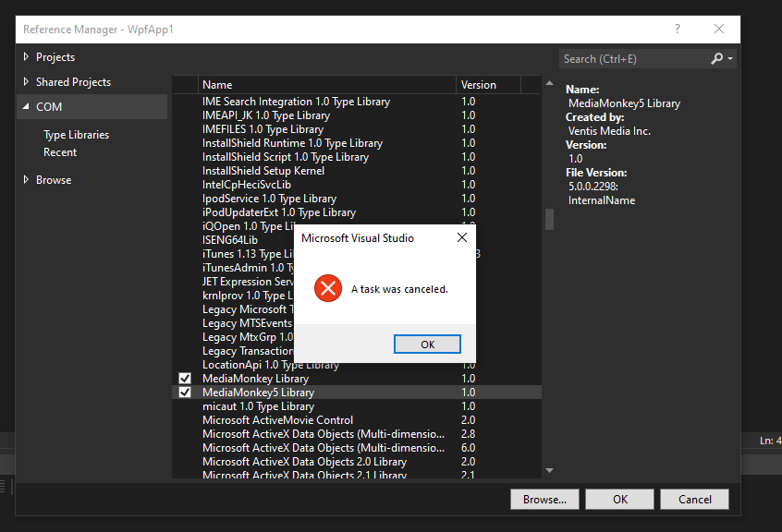Uncheck the MediaMonkey5 Library checkbox
This screenshot has height=532, width=782.
[x=185, y=393]
